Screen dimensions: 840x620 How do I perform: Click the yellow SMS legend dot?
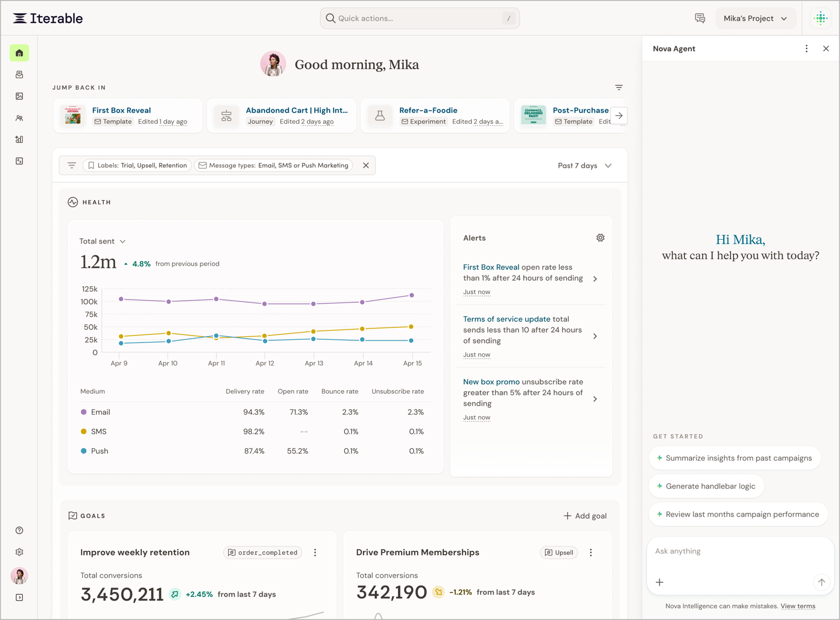(83, 432)
